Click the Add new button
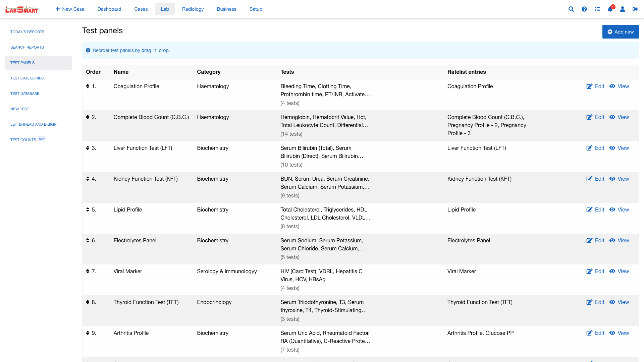The width and height of the screenshot is (644, 362). (x=620, y=32)
